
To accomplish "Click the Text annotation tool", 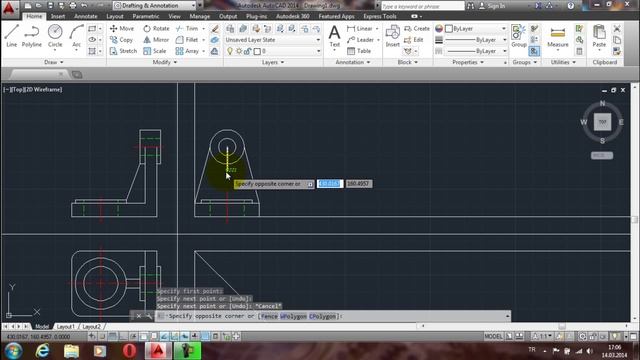I will pos(334,36).
